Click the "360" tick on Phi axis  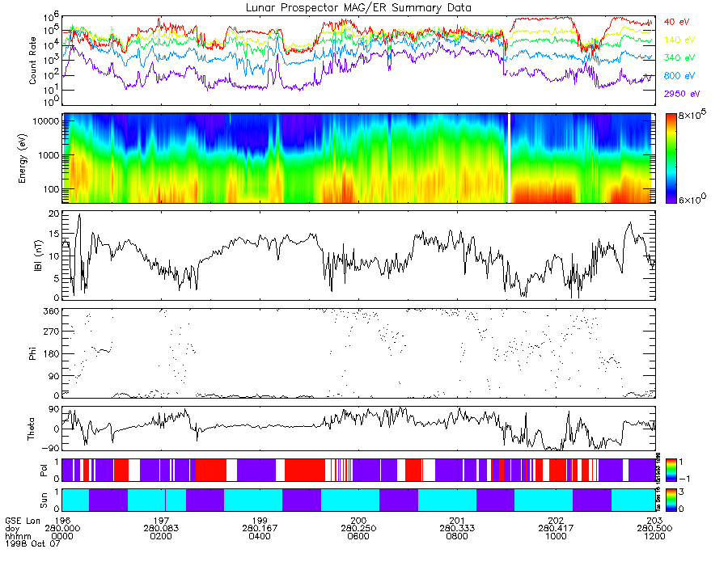pos(51,311)
